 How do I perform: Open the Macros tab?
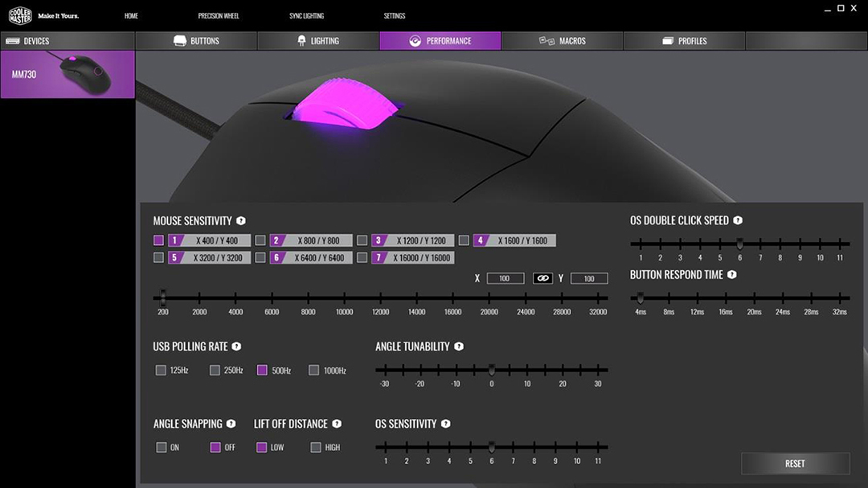[562, 41]
